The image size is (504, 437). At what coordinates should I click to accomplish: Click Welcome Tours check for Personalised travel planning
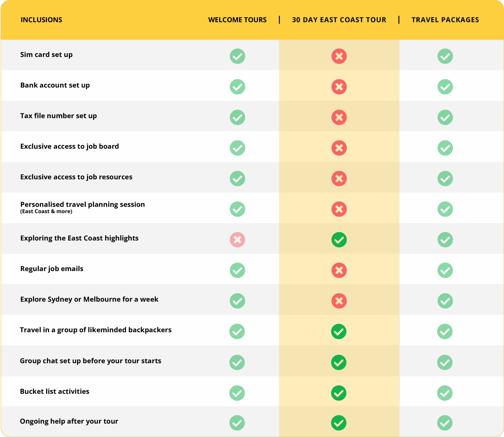237,209
